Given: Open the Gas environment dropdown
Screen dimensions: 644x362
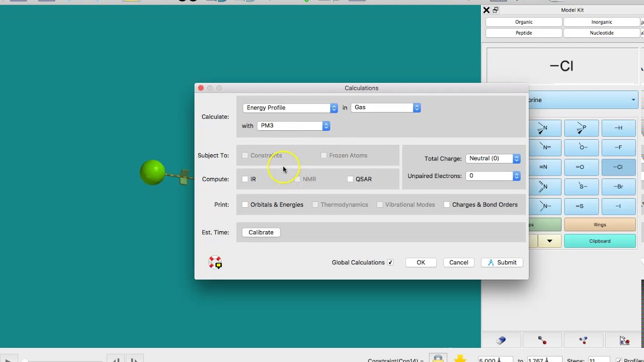Looking at the screenshot, I should pyautogui.click(x=385, y=108).
